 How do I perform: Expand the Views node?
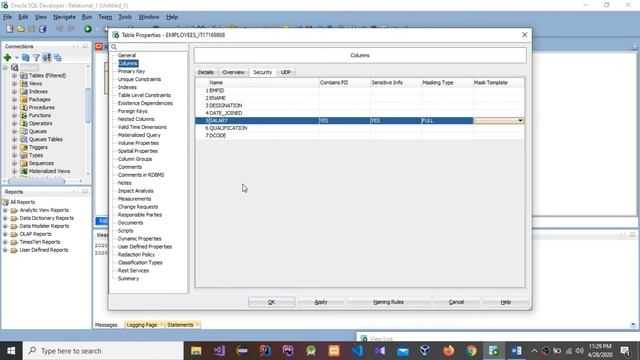pos(14,83)
